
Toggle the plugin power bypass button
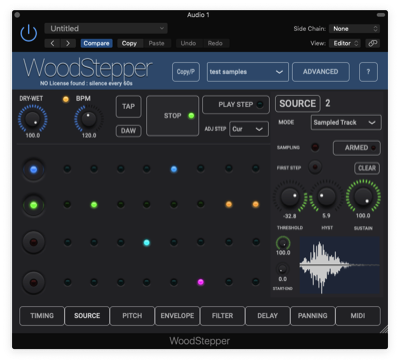tap(29, 33)
